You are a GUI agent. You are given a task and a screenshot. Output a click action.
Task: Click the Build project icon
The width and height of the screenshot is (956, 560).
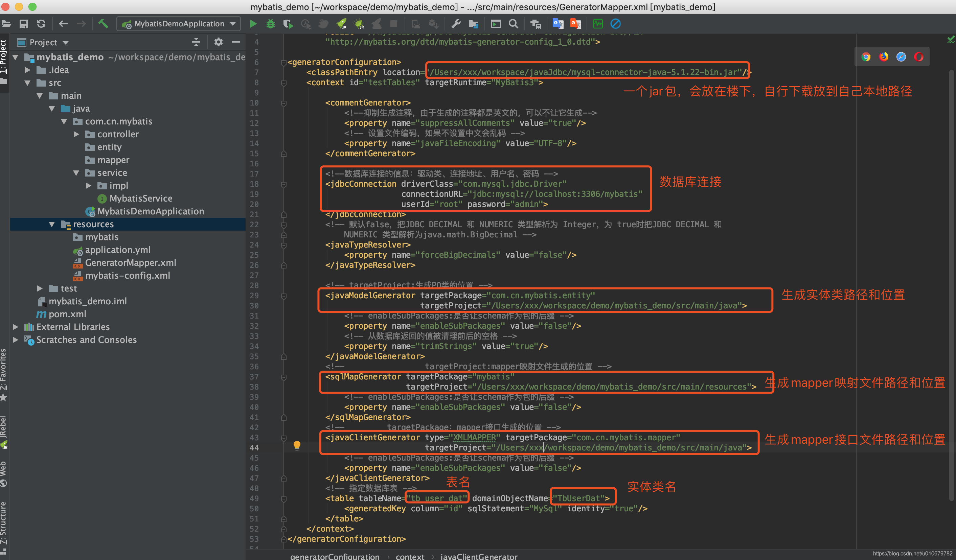(103, 24)
